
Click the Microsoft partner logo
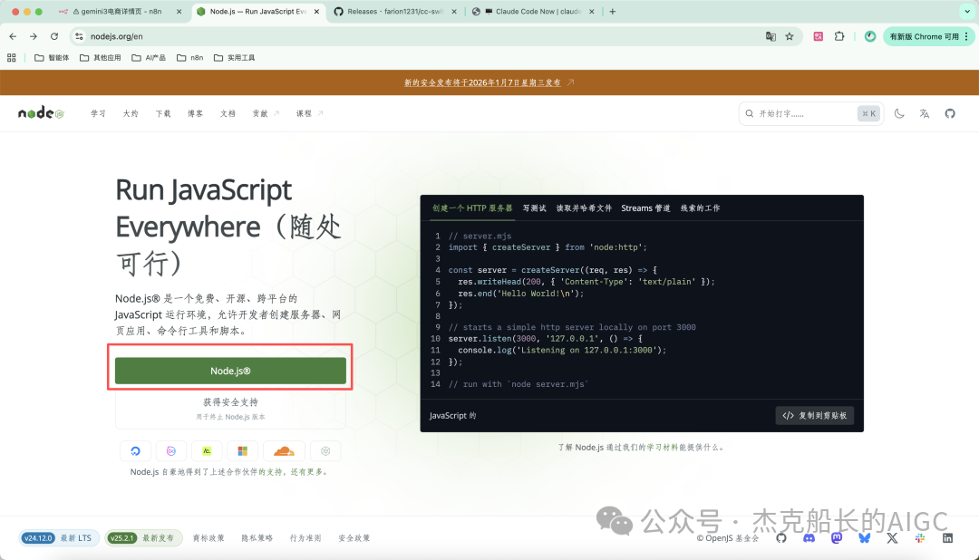pos(242,450)
